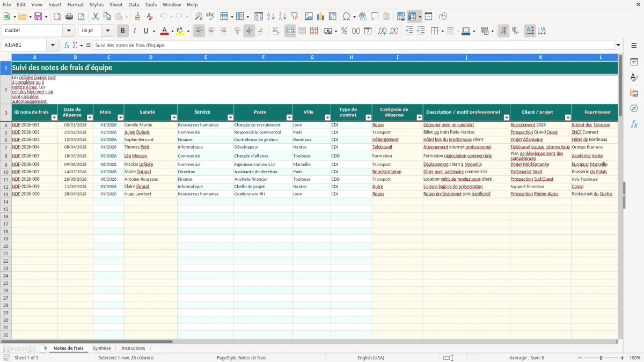Open the sidebar Gallery panel icon
The width and height of the screenshot is (644, 362).
point(634,93)
